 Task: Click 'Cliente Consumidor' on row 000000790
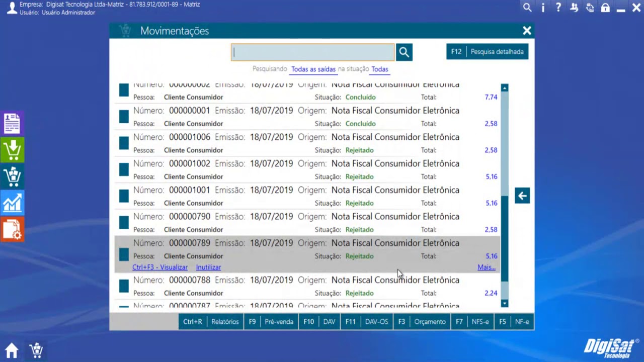pyautogui.click(x=193, y=230)
